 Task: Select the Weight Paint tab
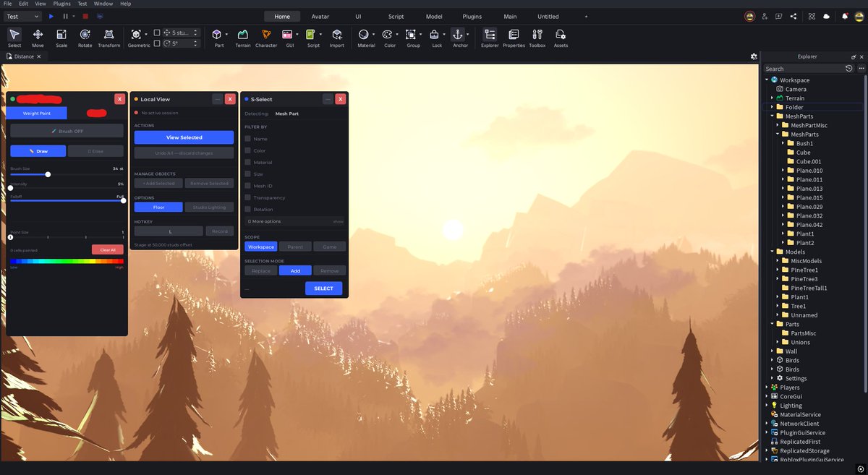pos(36,113)
